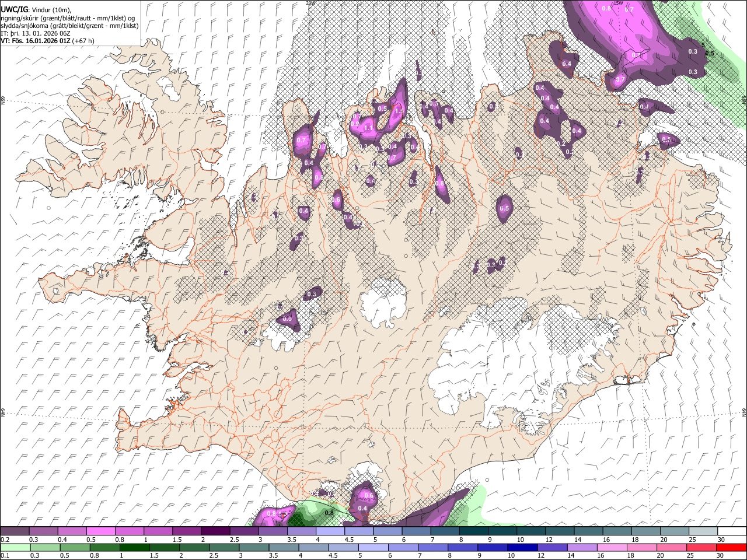Pick light purple lower swatch starting at 14
Image resolution: width=747 pixels, height=560 pixels.
[x=581, y=547]
